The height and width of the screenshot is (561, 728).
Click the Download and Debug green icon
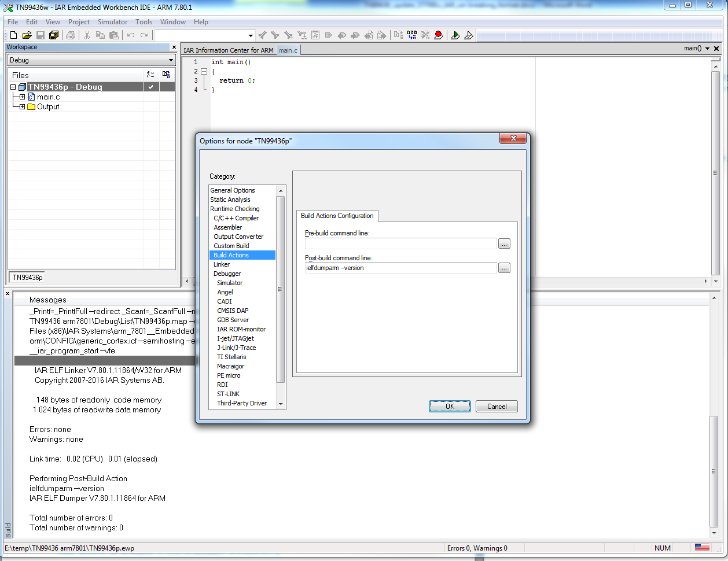455,35
